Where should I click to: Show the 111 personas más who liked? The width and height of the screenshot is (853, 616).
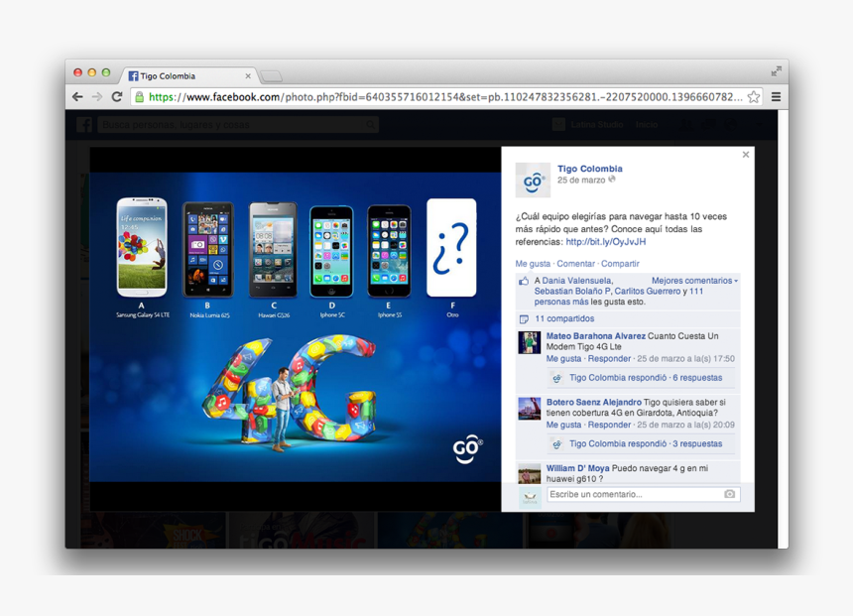(619, 296)
